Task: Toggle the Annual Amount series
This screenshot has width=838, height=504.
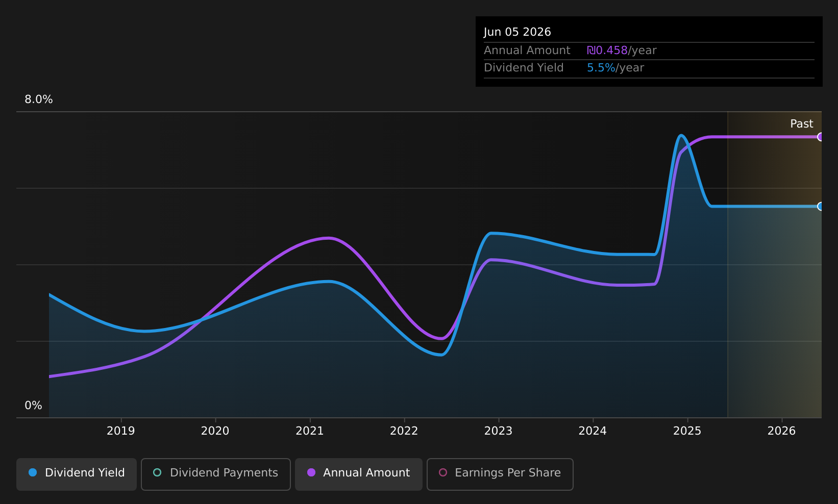Action: (x=358, y=474)
